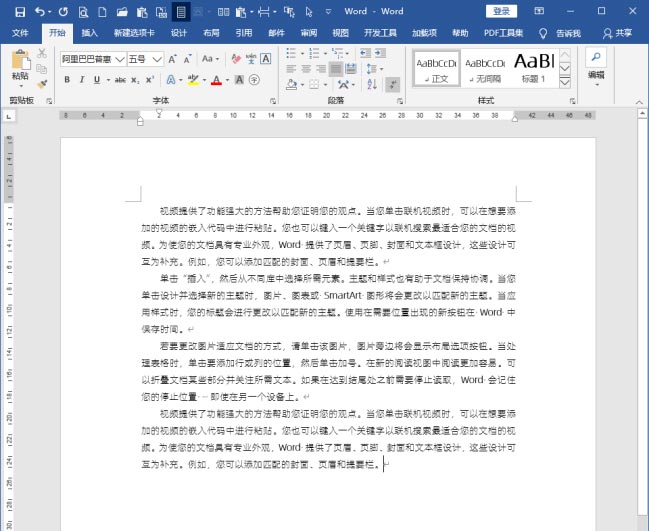Open the phonetic guide (pinyin) tool

(x=251, y=59)
